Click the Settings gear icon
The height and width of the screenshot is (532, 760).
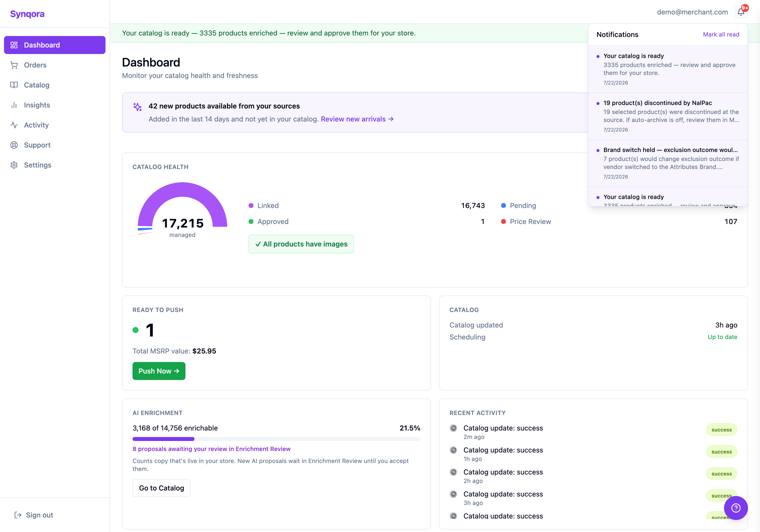[x=14, y=165]
